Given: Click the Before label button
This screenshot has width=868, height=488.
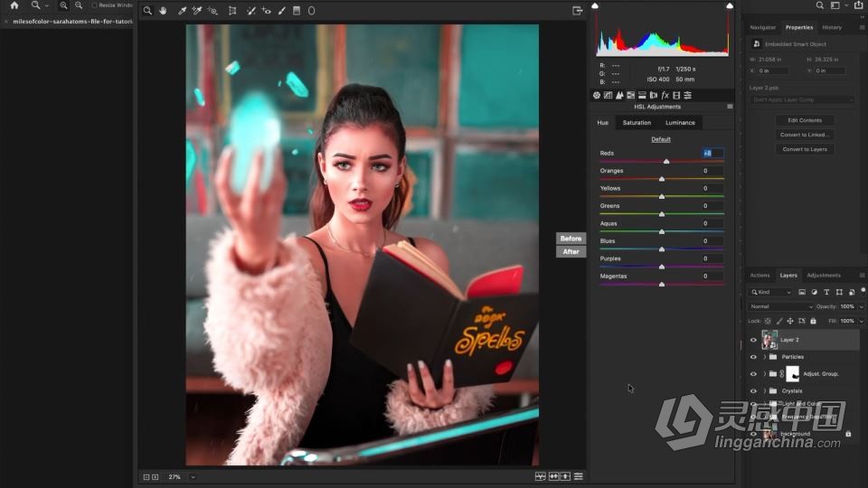Looking at the screenshot, I should point(571,239).
